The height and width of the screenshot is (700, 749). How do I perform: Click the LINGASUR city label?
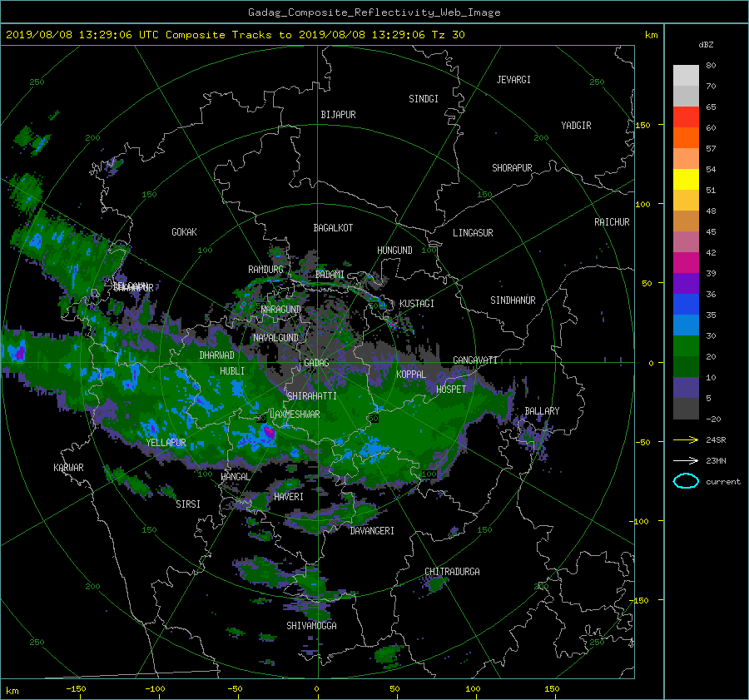[x=473, y=233]
